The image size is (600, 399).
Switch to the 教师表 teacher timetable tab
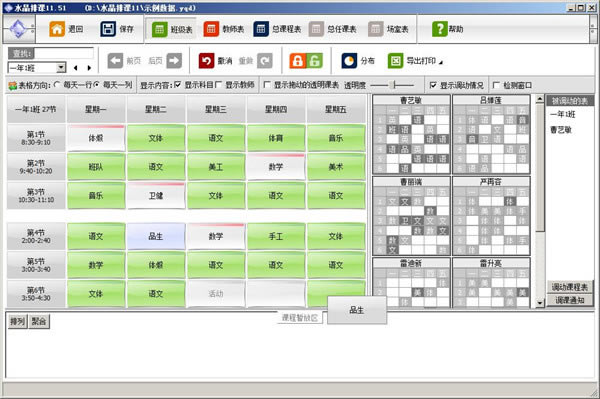pos(224,29)
